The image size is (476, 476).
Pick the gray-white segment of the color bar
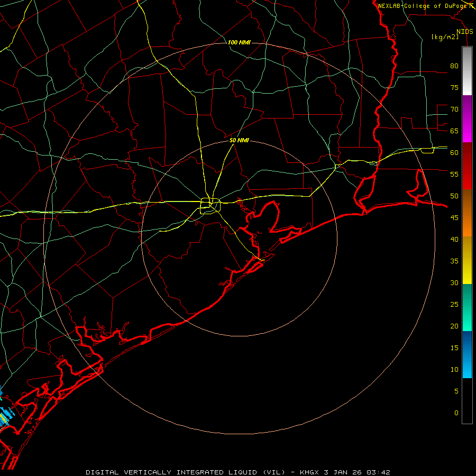[467, 71]
